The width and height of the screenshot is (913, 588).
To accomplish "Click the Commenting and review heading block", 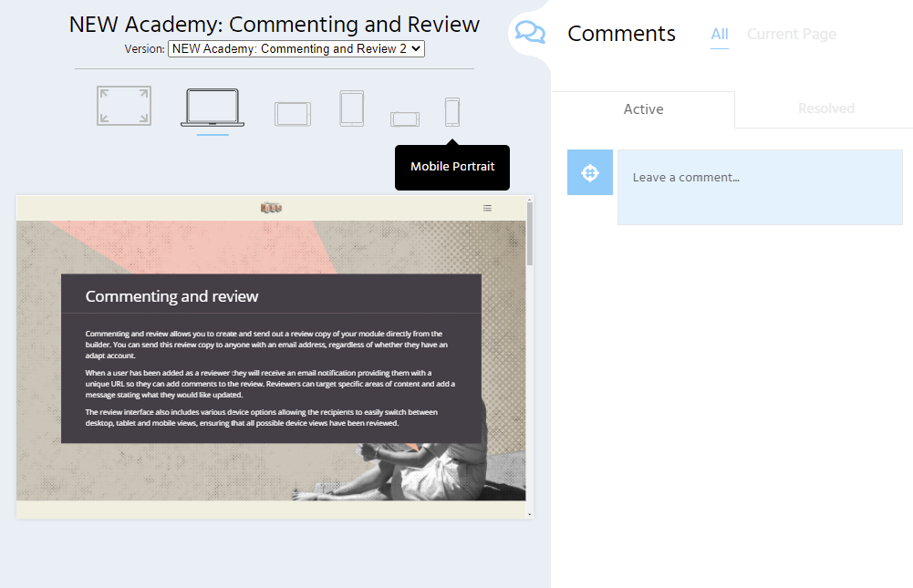I will pos(171,296).
